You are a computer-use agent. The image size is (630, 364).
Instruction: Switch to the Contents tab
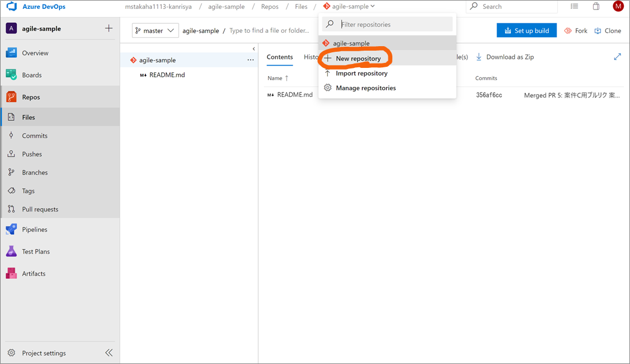pyautogui.click(x=279, y=57)
